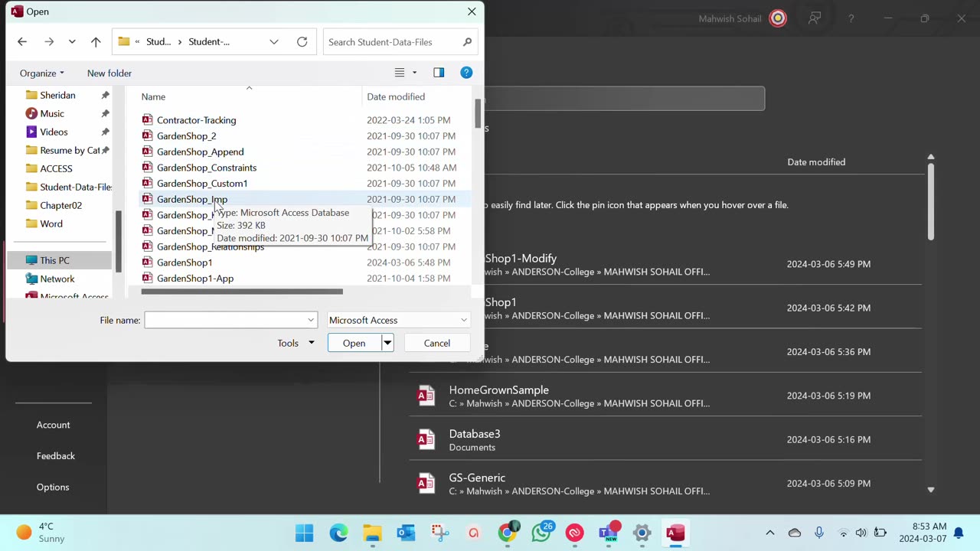Select the GardenShop_Append file
Viewport: 980px width, 551px height.
pyautogui.click(x=201, y=152)
